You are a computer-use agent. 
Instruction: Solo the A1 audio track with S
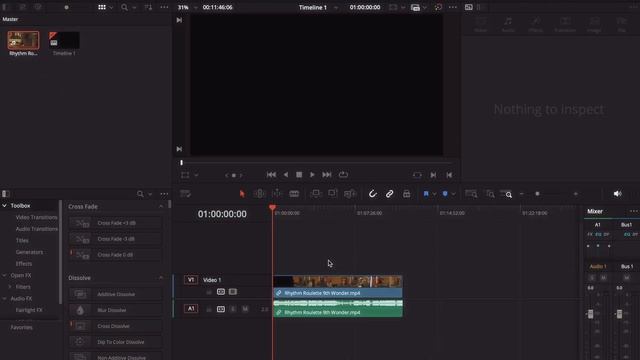coord(233,309)
